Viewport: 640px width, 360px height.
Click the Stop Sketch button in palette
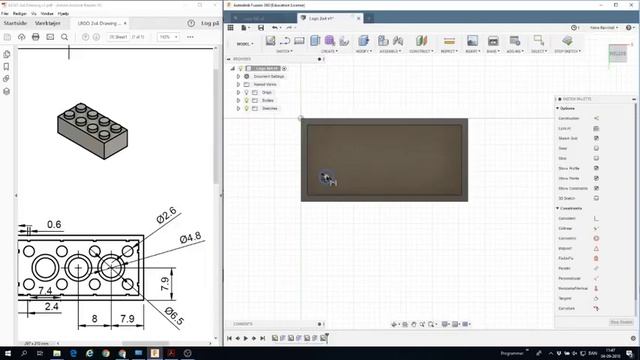click(621, 322)
